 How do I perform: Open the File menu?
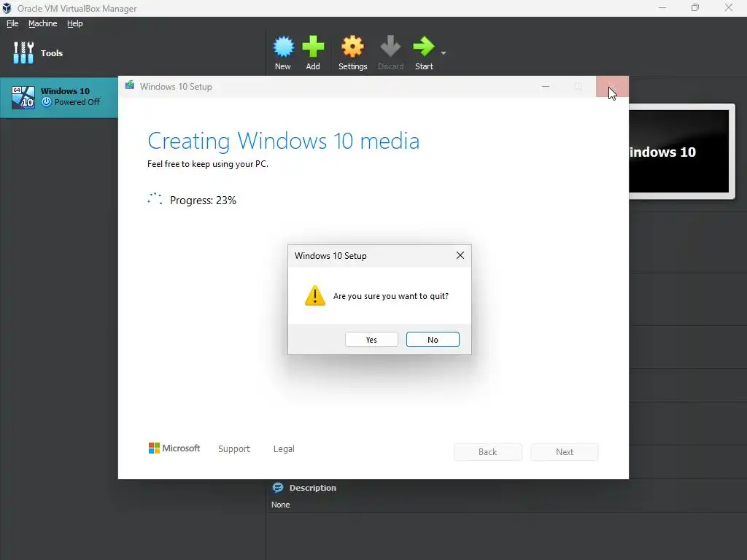[x=12, y=23]
